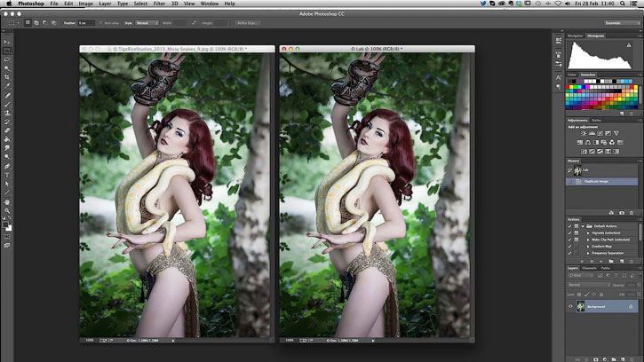644x362 pixels.
Task: Open the Filter menu
Action: [159, 4]
